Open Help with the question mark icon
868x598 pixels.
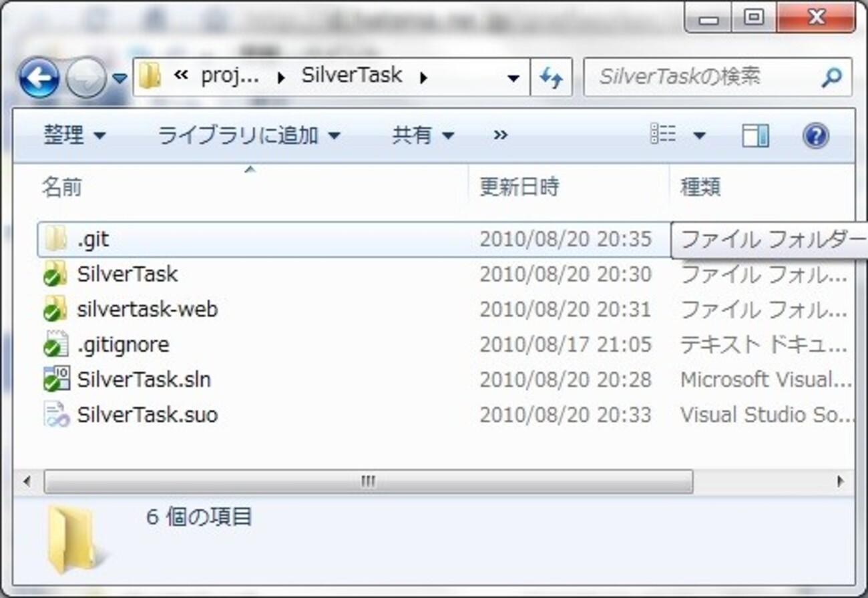point(816,136)
